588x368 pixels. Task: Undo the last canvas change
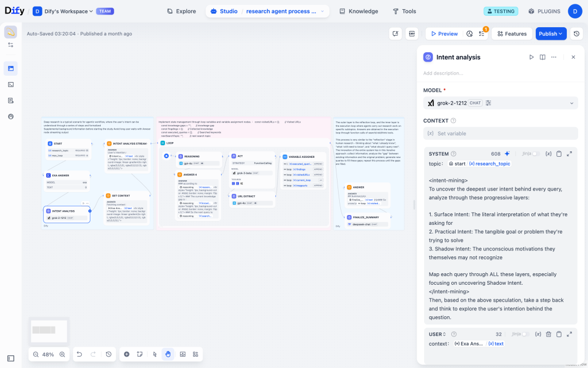(x=79, y=354)
